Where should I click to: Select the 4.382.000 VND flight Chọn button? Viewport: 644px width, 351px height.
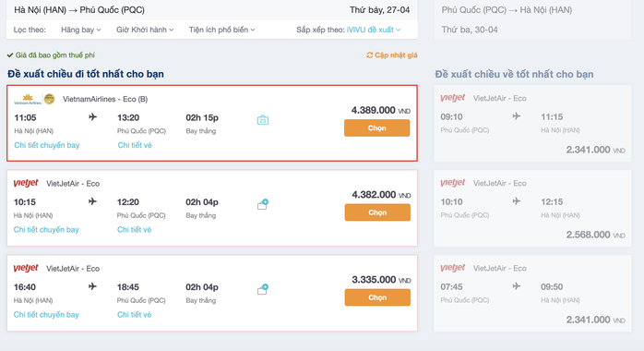377,212
